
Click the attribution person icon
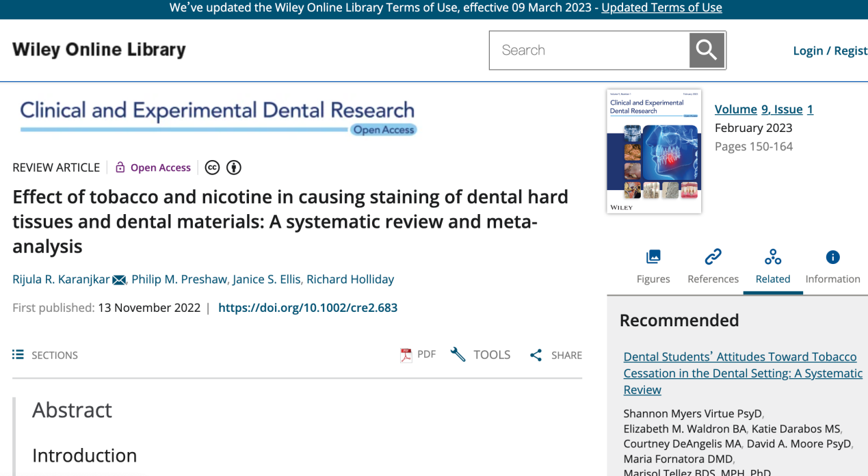tap(234, 168)
